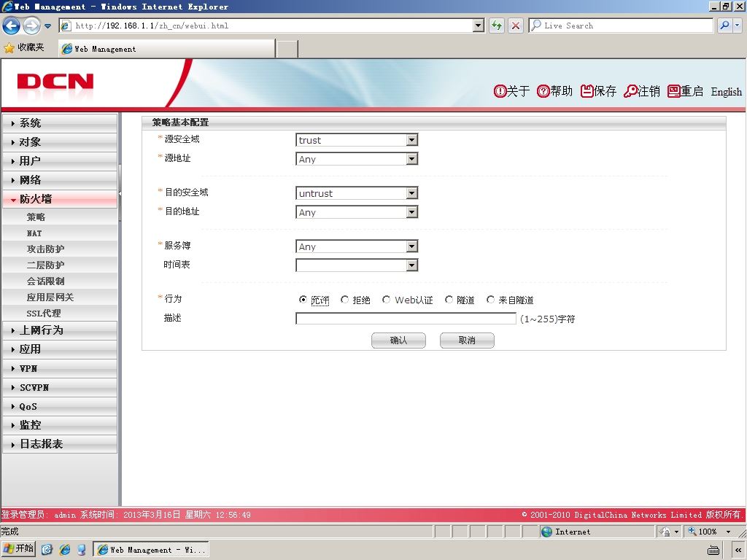The image size is (747, 560).
Task: Click the keyboard icon in system tray
Action: pos(713,551)
